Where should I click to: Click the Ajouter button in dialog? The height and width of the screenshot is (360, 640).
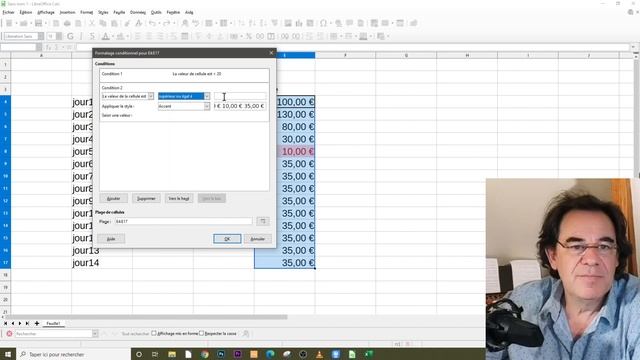click(113, 198)
